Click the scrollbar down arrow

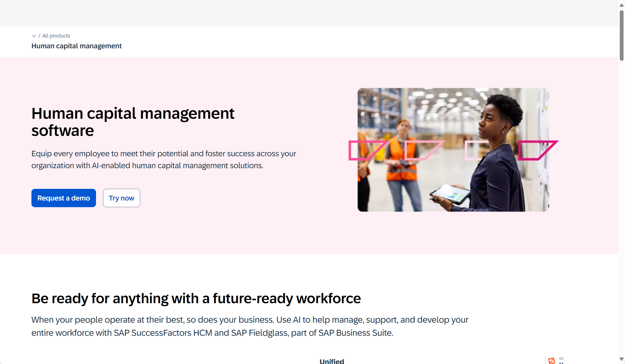click(x=622, y=359)
